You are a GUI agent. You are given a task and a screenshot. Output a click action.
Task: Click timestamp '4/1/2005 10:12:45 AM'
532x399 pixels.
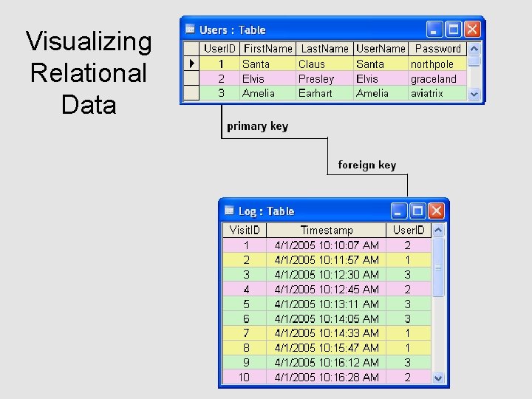coord(327,289)
